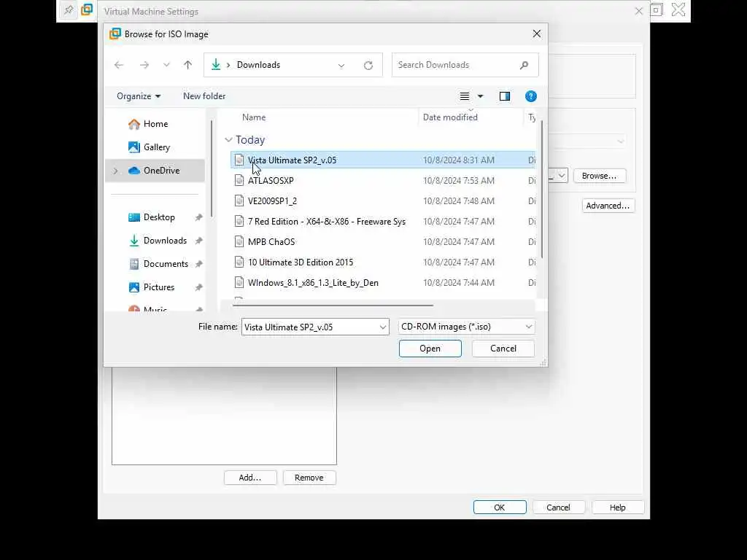The height and width of the screenshot is (560, 747).
Task: Click the VMware icon in top bar
Action: click(x=87, y=9)
